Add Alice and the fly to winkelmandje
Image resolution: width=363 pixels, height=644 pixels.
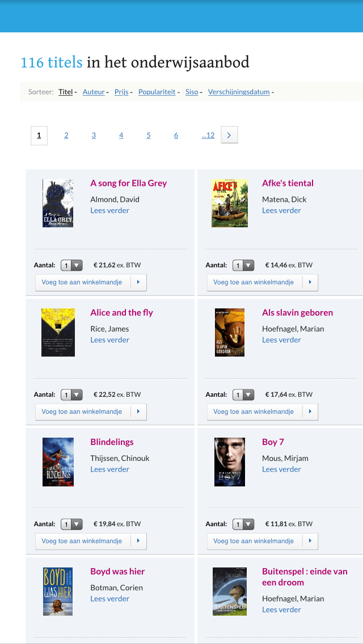(82, 412)
